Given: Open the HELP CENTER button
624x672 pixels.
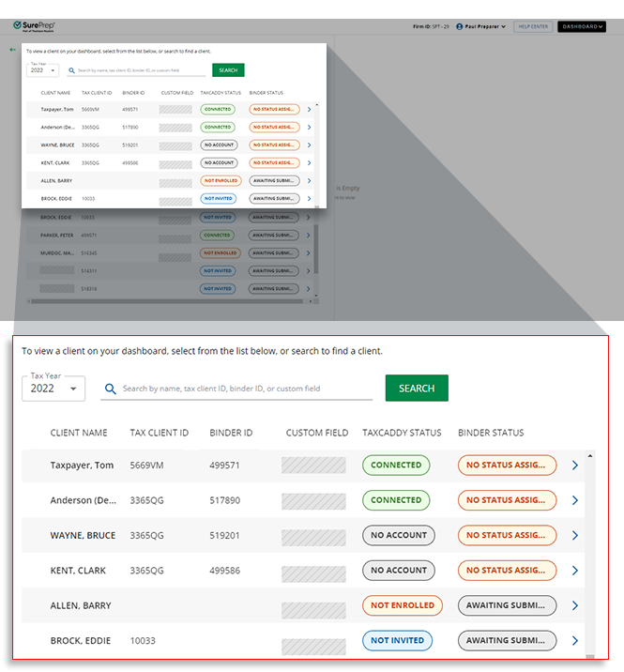Looking at the screenshot, I should (x=533, y=26).
